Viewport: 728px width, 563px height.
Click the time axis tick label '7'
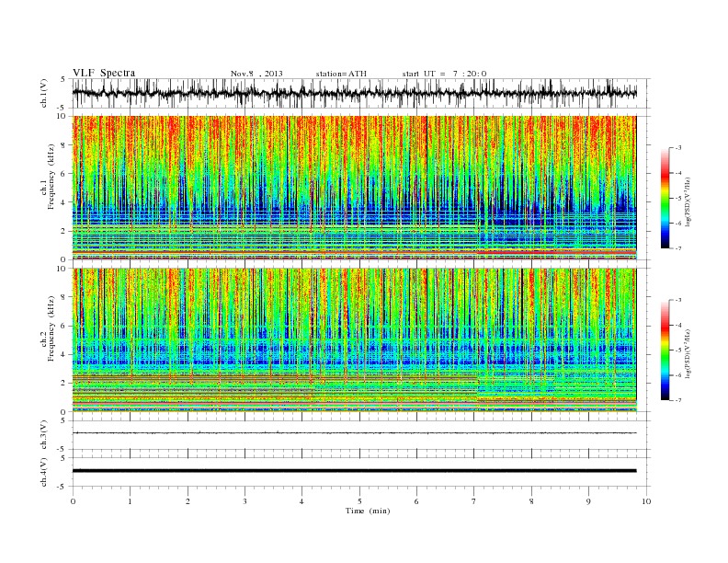(x=474, y=501)
